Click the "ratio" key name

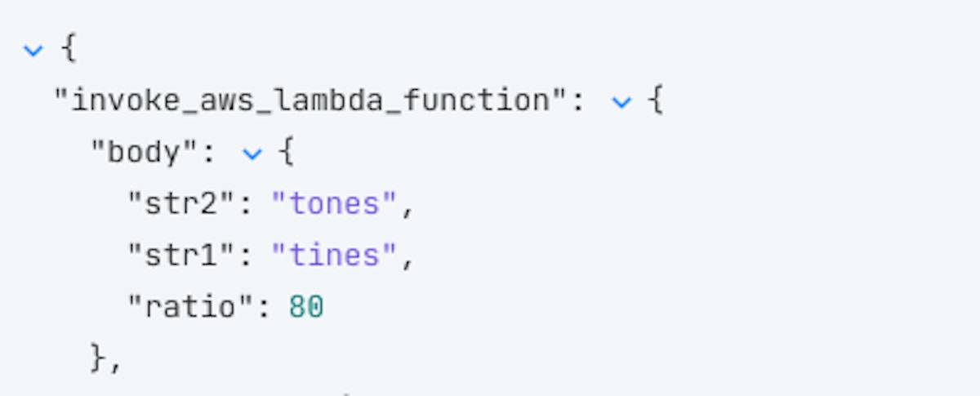pos(189,307)
